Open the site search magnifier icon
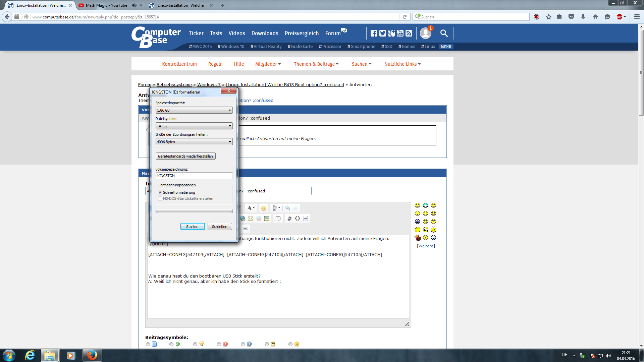 (x=444, y=33)
